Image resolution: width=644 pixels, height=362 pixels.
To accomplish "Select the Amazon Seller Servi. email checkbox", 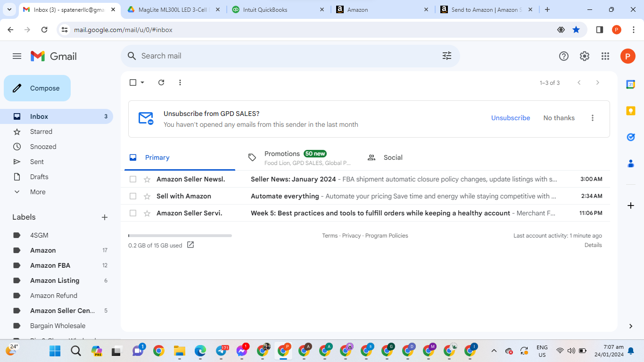I will click(133, 213).
